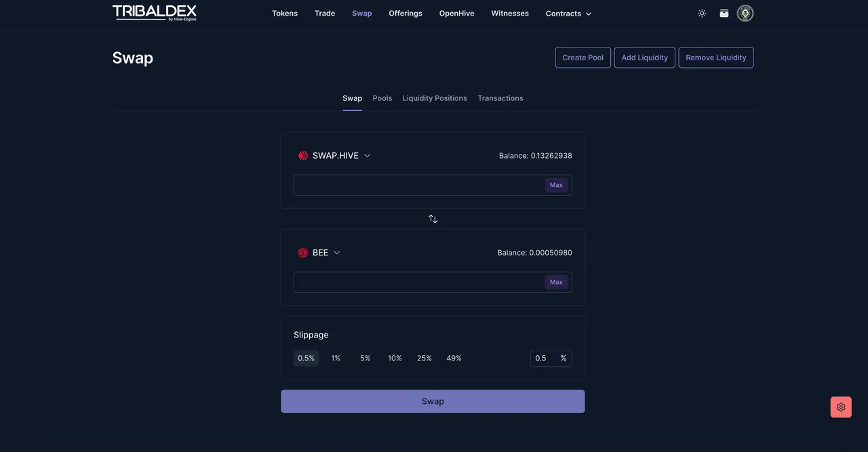Click the SWAP.HIVE balance 0.13262938
Screen dimensions: 868x452
click(536, 156)
